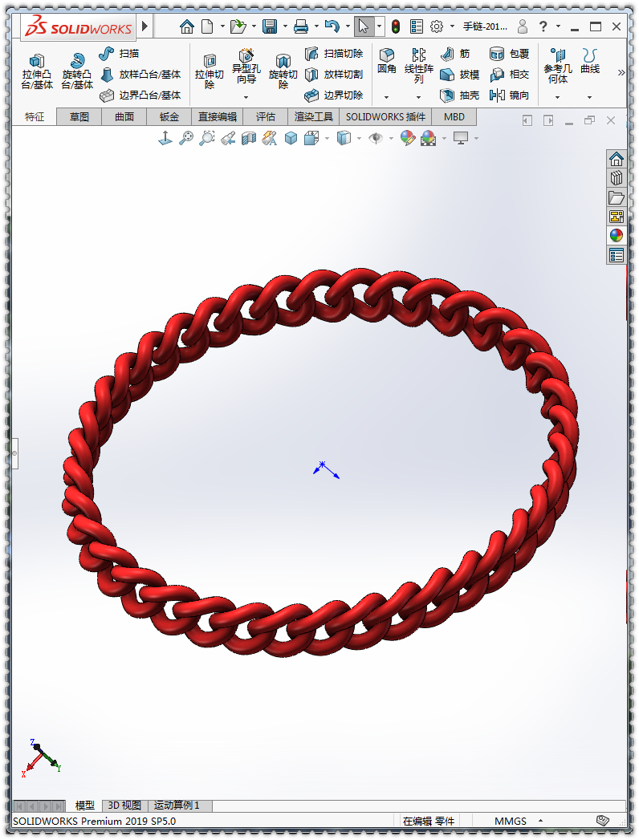Click the Rebuild traffic light icon

pyautogui.click(x=396, y=26)
